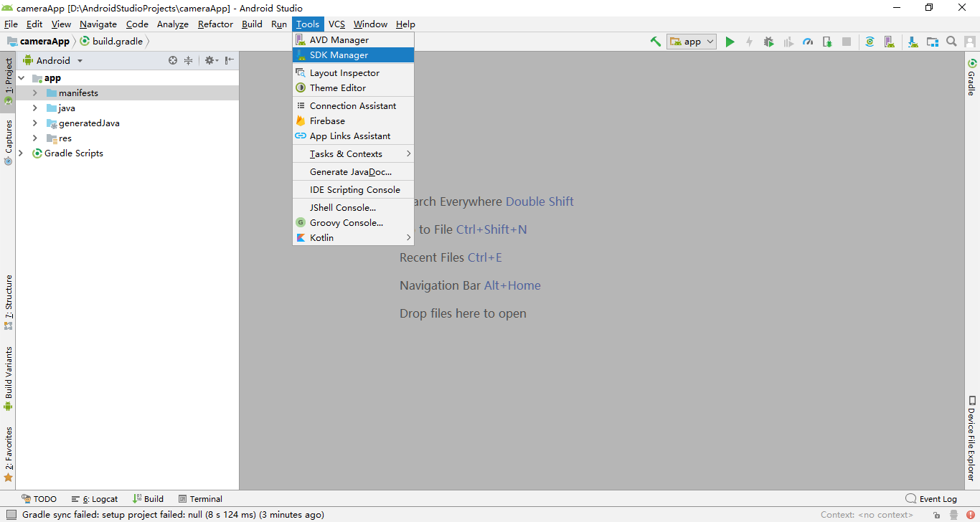Expand the java folder arrow
This screenshot has height=522, width=980.
[x=34, y=108]
